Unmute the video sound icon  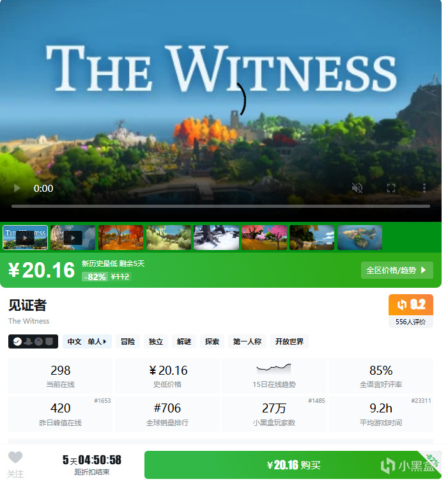pos(357,188)
